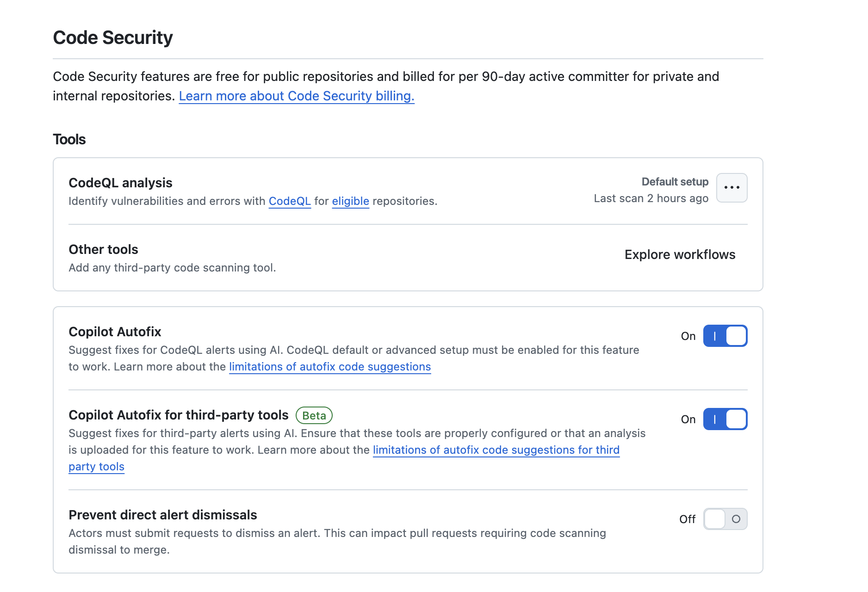868x592 pixels.
Task: Turn off the Copilot Autofix toggle
Action: [x=725, y=336]
